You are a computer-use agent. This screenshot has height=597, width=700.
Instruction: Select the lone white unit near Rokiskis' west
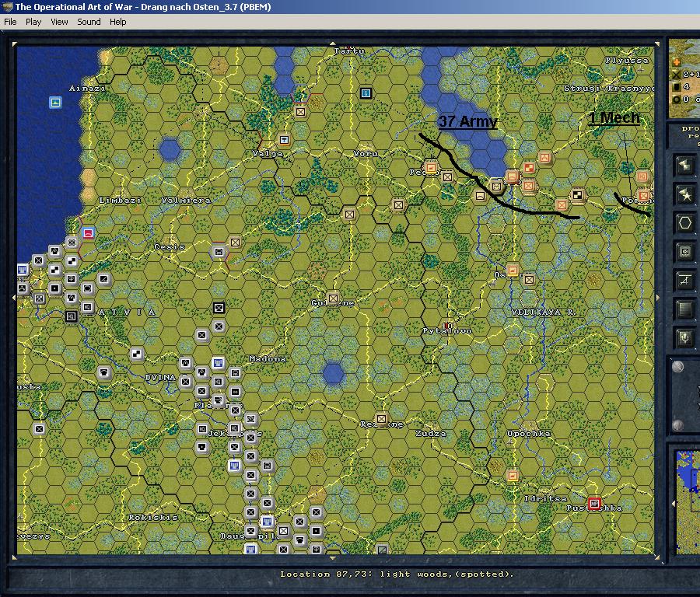(x=40, y=429)
